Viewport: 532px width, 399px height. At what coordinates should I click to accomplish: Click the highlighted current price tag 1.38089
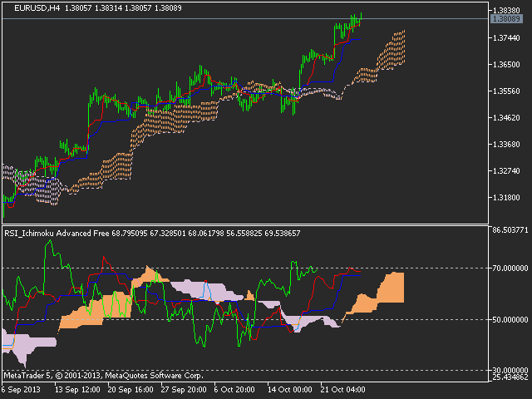505,18
